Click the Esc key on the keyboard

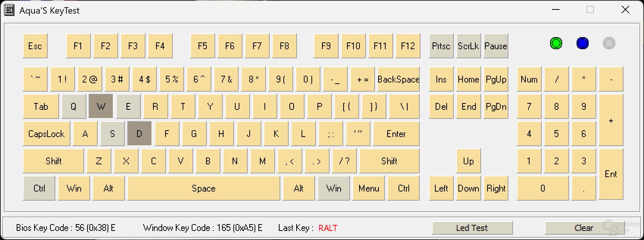pos(35,46)
